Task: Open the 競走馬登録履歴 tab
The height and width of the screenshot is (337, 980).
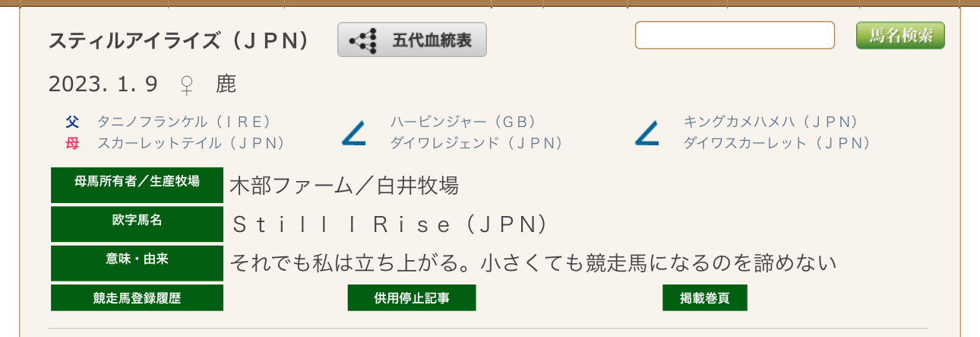Action: pyautogui.click(x=138, y=298)
